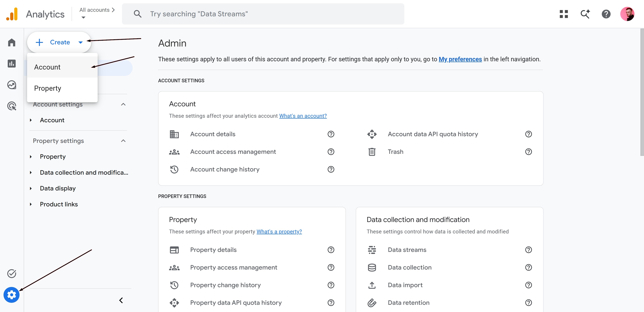The width and height of the screenshot is (644, 312).
Task: Open the Advertising icon in left rail
Action: point(11,106)
